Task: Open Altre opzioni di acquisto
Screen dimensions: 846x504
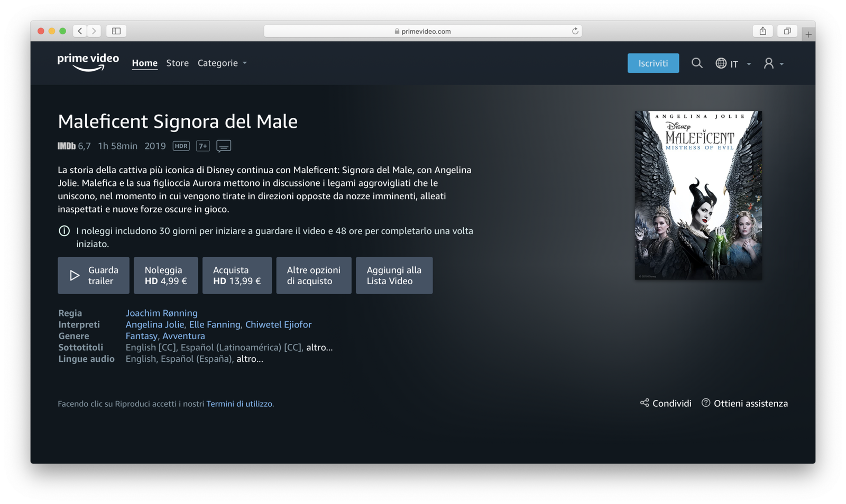Action: [314, 275]
